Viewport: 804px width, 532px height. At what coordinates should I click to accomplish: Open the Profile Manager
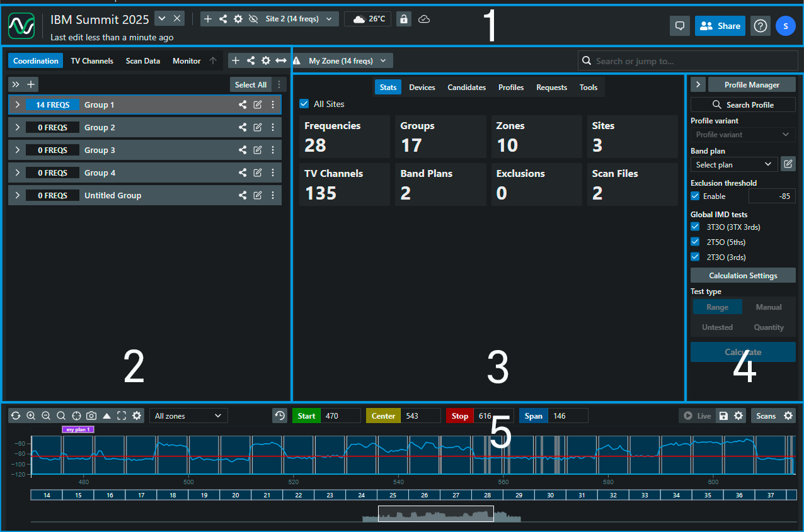(x=752, y=84)
